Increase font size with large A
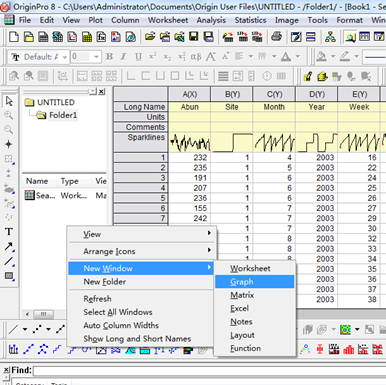Screen dimensions: 386x385 pos(211,57)
